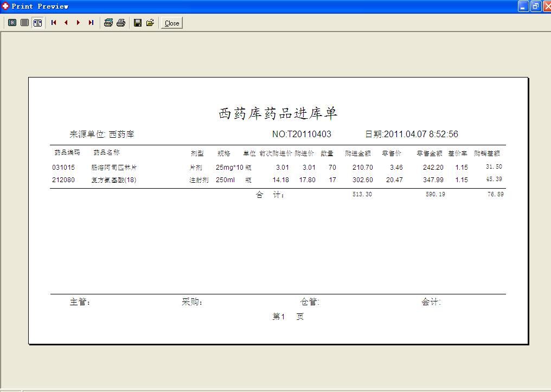Click total retail amount 590.19
Image resolution: width=551 pixels, height=392 pixels.
(435, 194)
